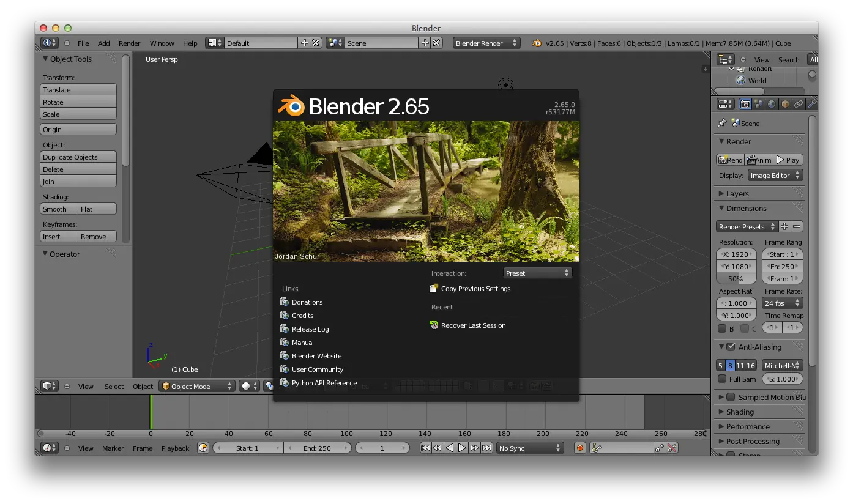The width and height of the screenshot is (853, 504).
Task: Click the resolution percentage 50% slider
Action: [x=736, y=279]
